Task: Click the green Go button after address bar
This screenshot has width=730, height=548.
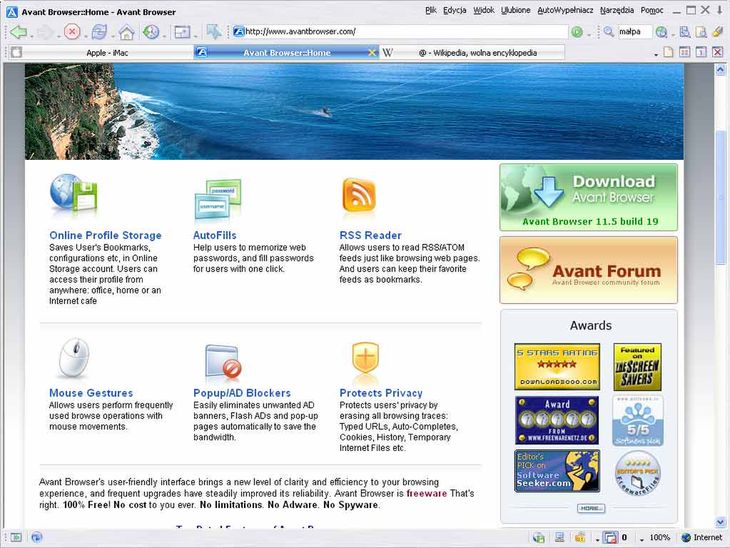Action: (577, 32)
